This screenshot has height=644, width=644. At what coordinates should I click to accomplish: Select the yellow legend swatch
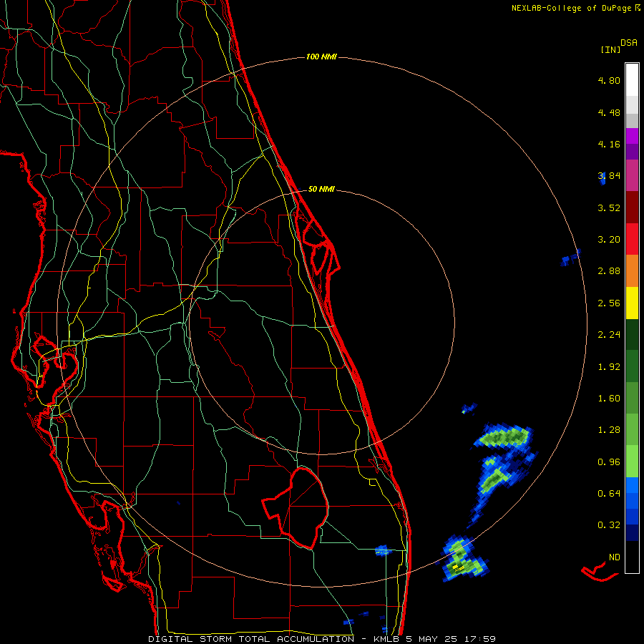[632, 303]
